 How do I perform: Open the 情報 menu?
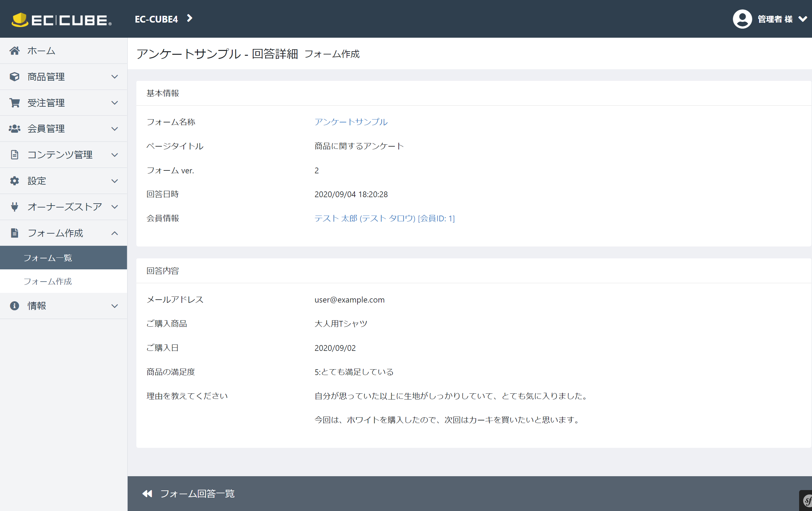tap(64, 306)
